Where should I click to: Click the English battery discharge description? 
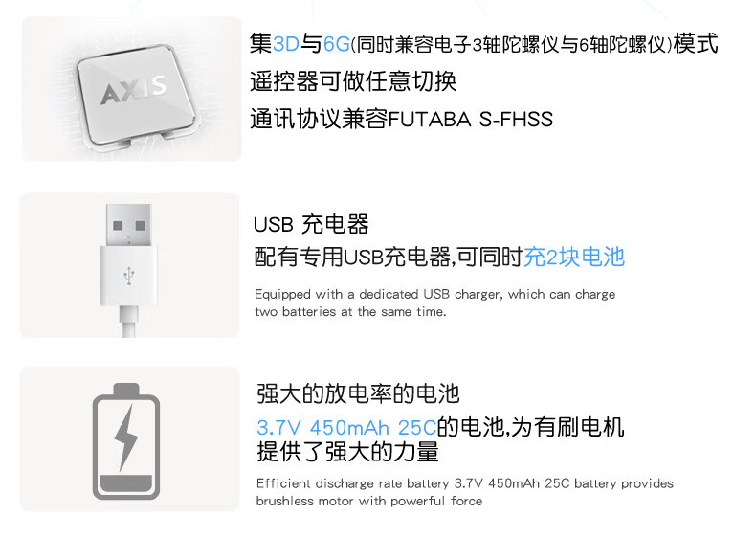pyautogui.click(x=465, y=492)
